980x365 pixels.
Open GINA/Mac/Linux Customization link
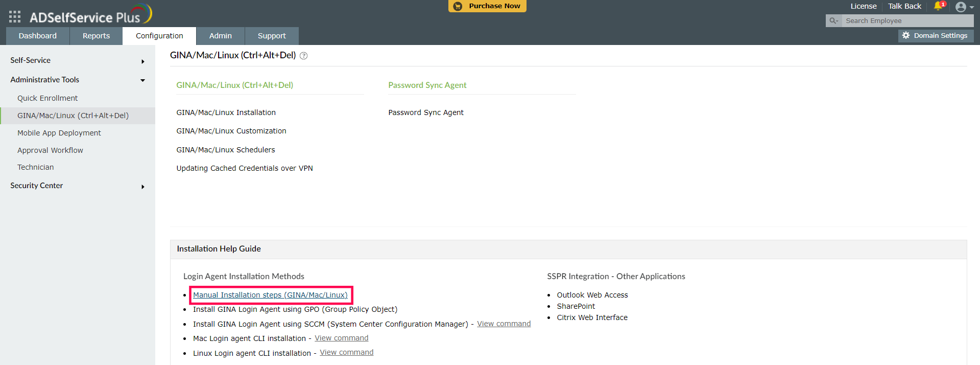(231, 131)
